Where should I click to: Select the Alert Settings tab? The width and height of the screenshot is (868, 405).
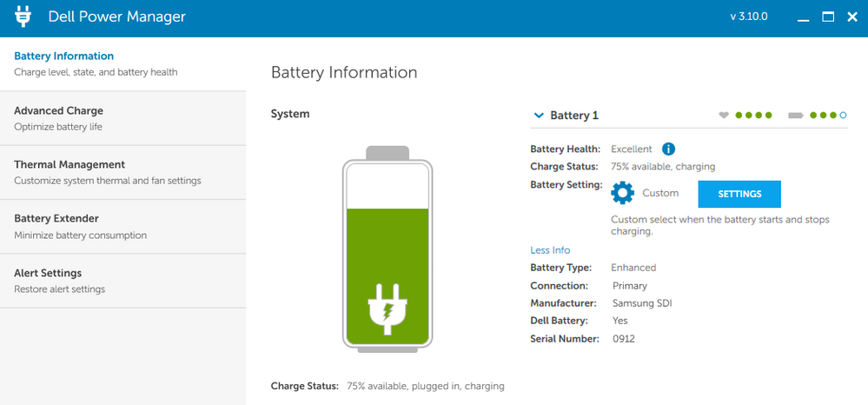coord(123,281)
